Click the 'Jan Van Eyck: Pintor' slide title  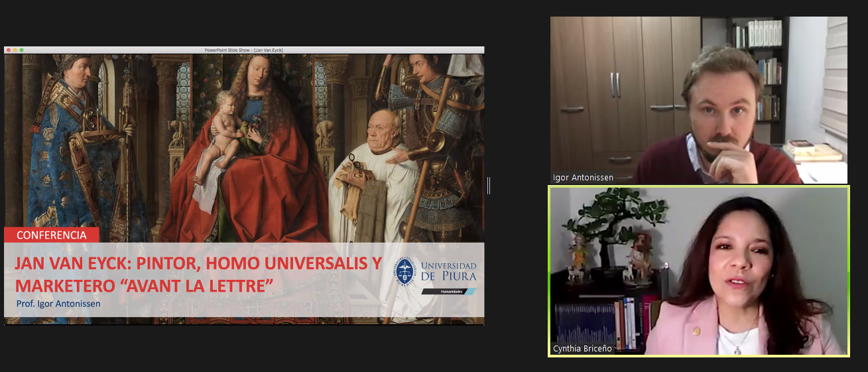[198, 263]
